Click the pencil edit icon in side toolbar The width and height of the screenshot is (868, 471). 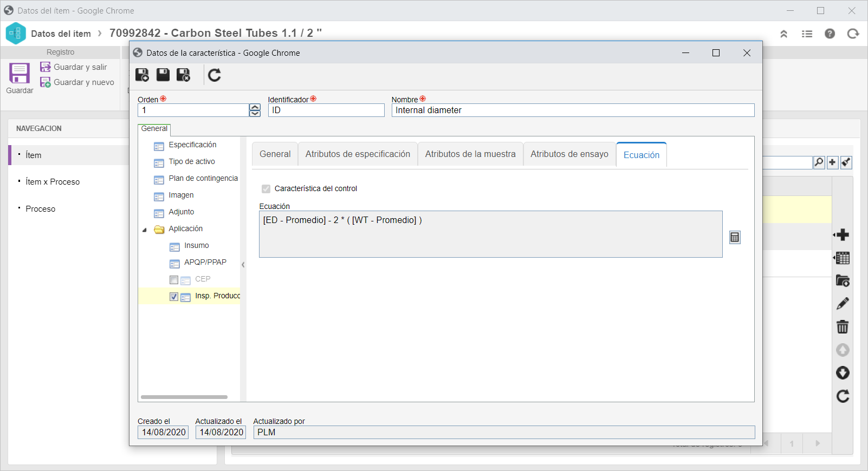843,304
